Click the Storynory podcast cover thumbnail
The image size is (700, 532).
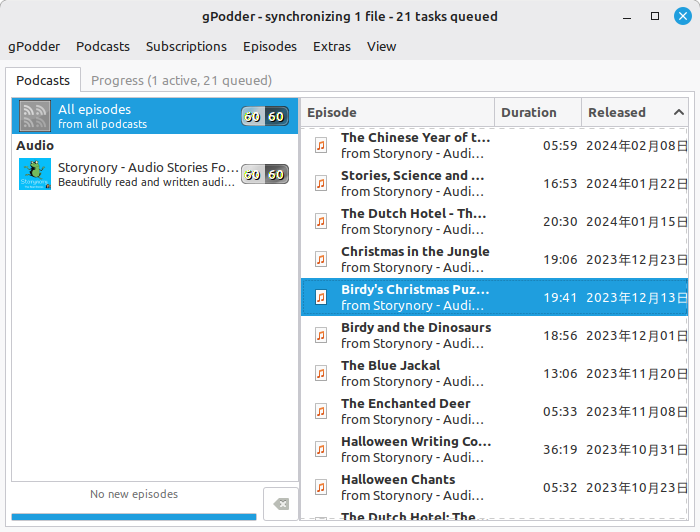click(35, 174)
